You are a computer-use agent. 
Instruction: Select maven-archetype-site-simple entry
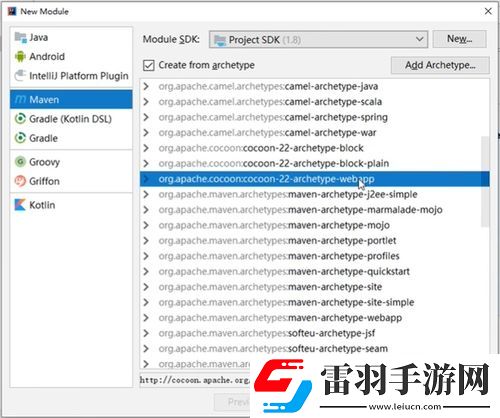[286, 302]
